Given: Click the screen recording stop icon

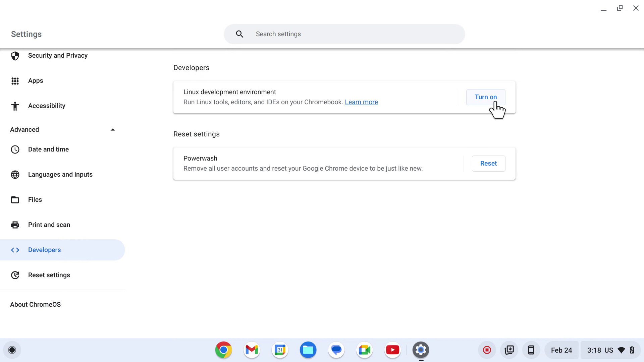Looking at the screenshot, I should tap(487, 350).
